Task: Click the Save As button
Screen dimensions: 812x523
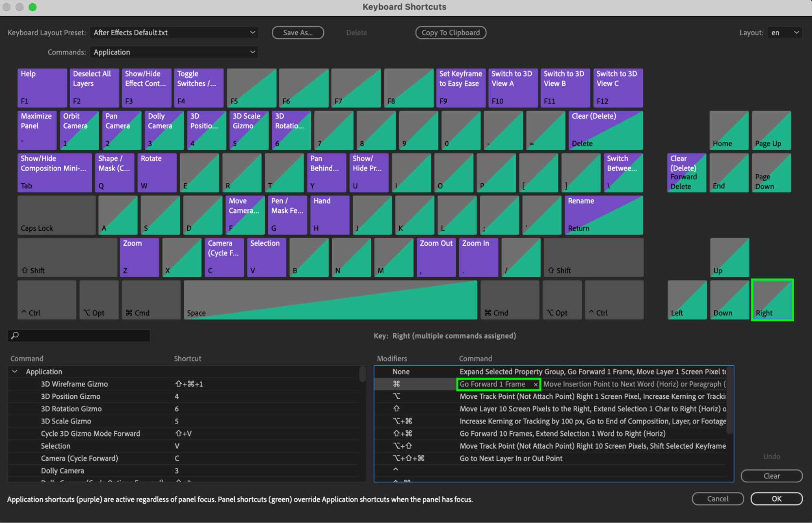Action: [x=298, y=32]
